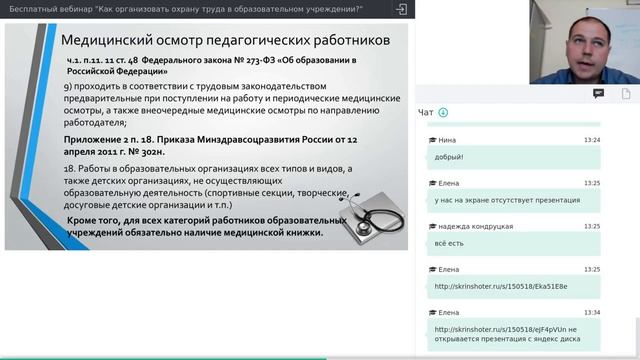The width and height of the screenshot is (640, 360).
Task: Click the presenter webcam video
Action: click(x=584, y=42)
